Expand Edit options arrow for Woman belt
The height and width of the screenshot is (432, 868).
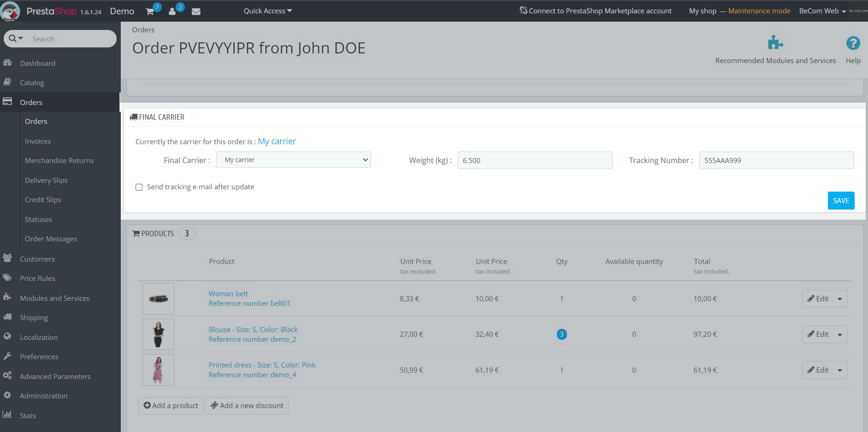840,299
